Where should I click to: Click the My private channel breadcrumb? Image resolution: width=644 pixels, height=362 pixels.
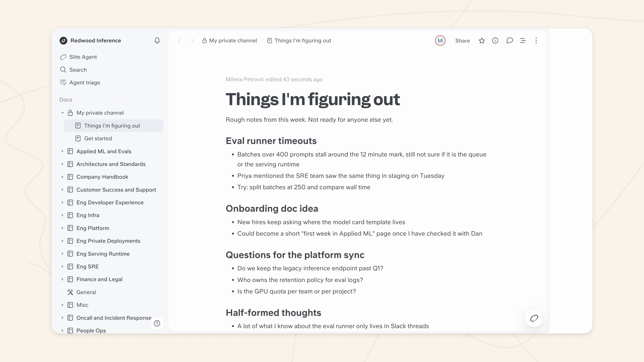(230, 41)
